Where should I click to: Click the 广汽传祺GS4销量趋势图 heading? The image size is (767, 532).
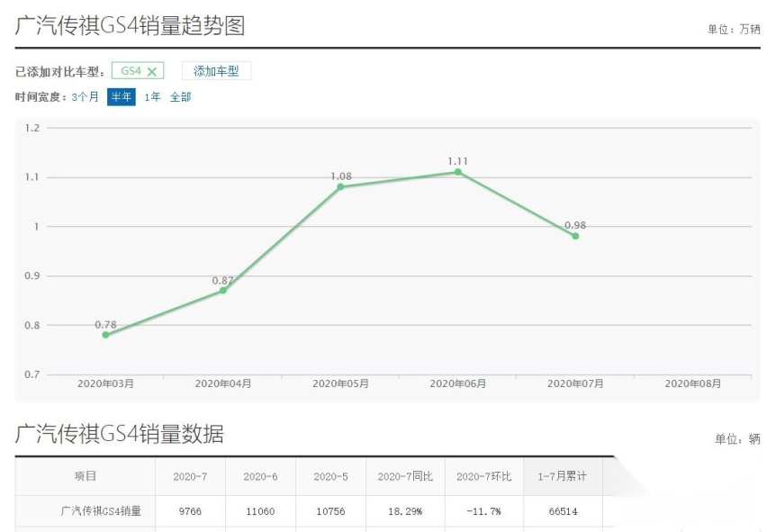click(131, 25)
